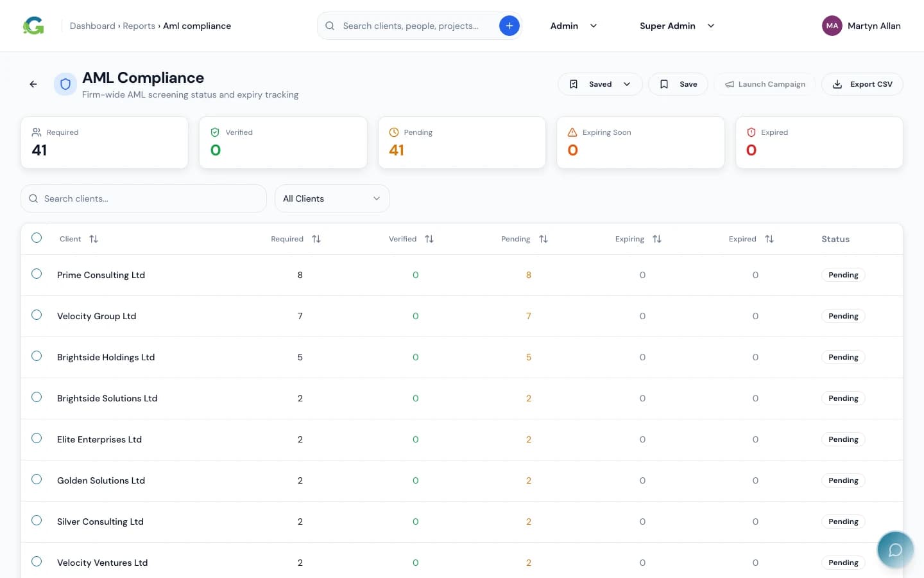924x578 pixels.
Task: Open the chat bubble widget
Action: (895, 550)
